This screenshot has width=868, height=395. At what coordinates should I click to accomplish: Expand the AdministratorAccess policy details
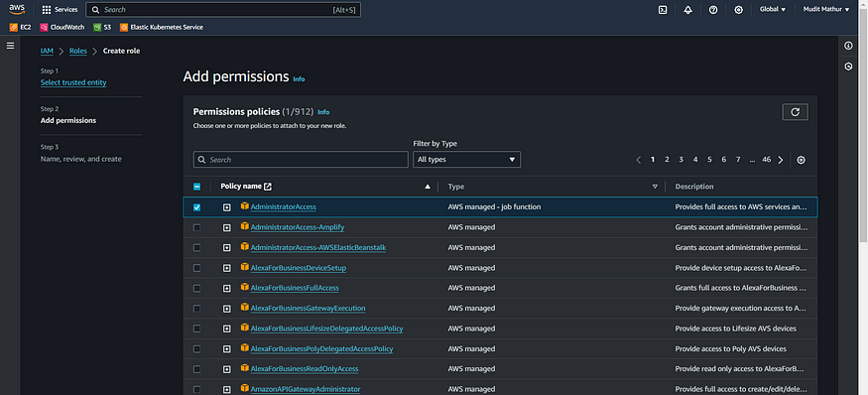click(x=226, y=207)
